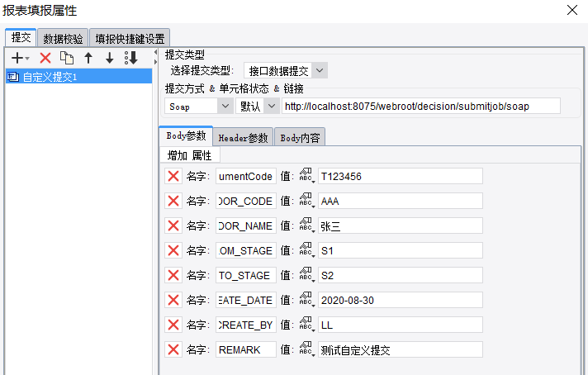Open the 接口数据提交 submit type dropdown
Screen dimensions: 588x375
[x=320, y=70]
